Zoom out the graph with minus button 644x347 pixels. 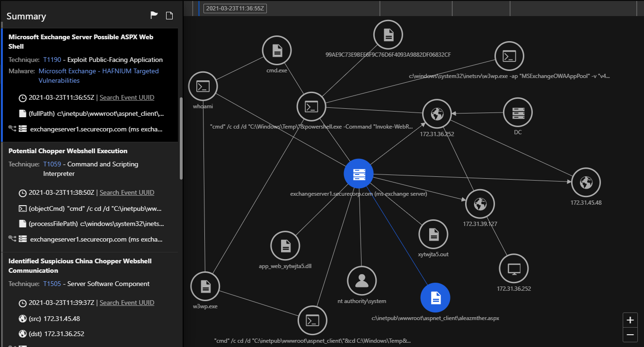tap(630, 335)
